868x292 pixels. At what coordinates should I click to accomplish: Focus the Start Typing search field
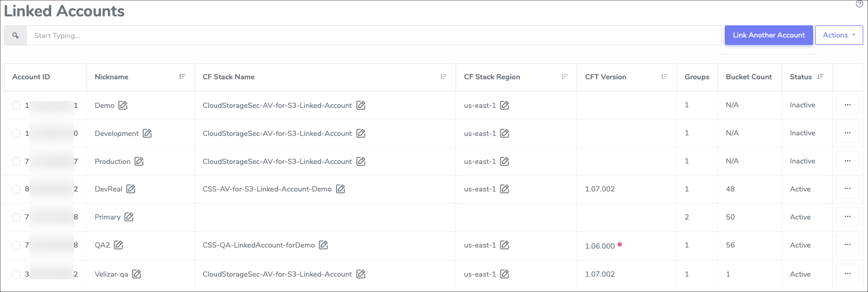370,35
